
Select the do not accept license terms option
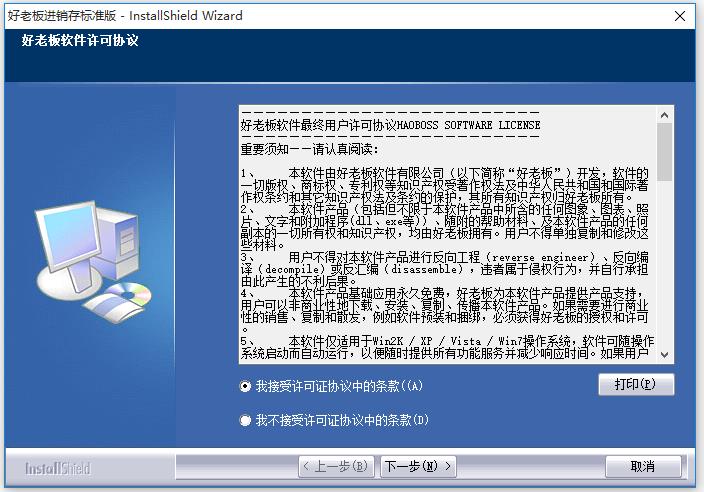(x=245, y=420)
